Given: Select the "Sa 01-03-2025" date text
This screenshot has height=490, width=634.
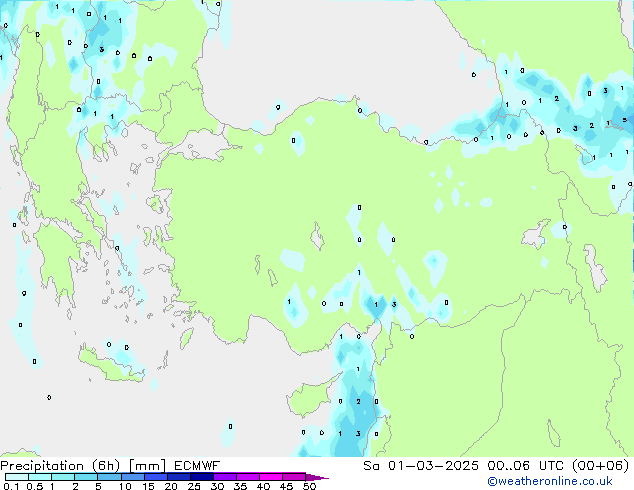Looking at the screenshot, I should 421,466.
